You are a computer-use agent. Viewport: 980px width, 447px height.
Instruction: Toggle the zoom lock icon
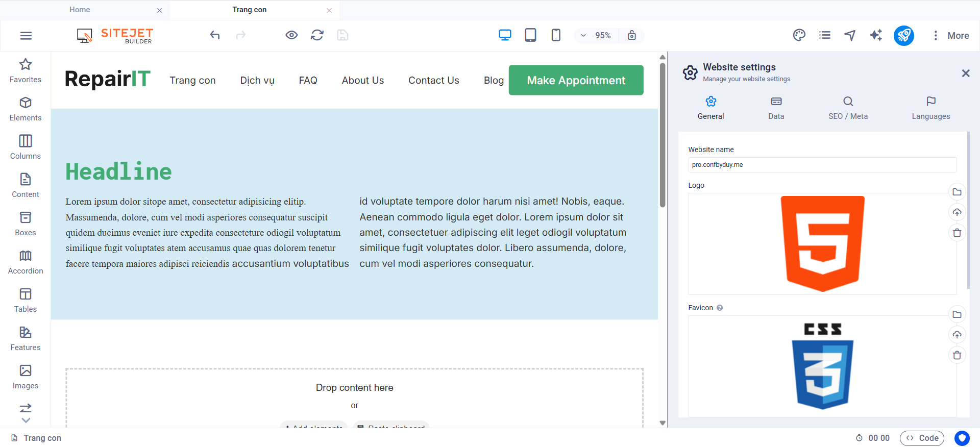click(631, 35)
